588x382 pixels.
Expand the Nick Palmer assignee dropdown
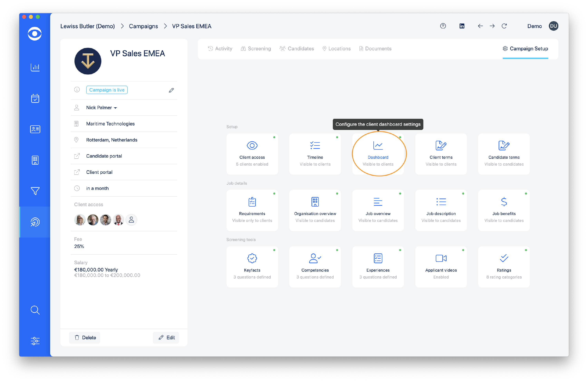(x=115, y=107)
